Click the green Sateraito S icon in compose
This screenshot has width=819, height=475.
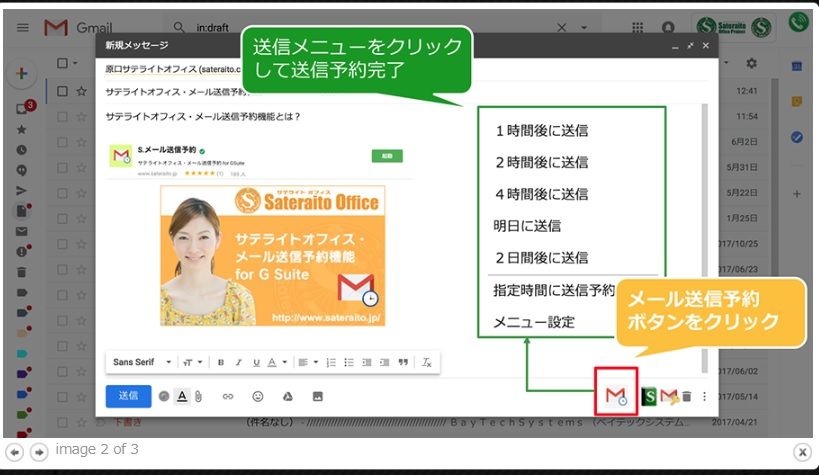[x=649, y=396]
